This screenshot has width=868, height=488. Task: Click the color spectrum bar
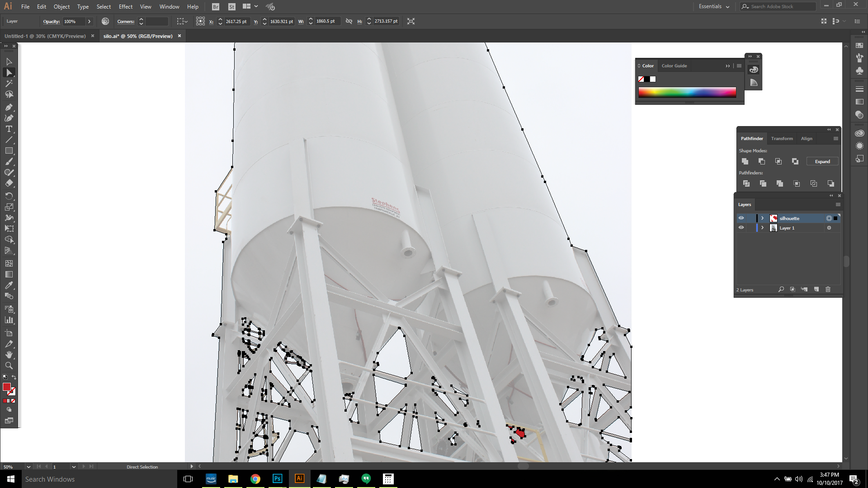[x=687, y=93]
